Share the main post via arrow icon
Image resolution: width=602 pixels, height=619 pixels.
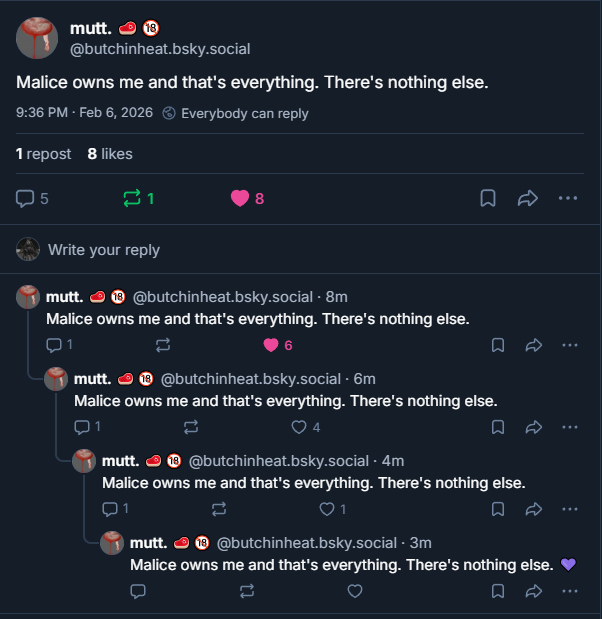coord(528,198)
